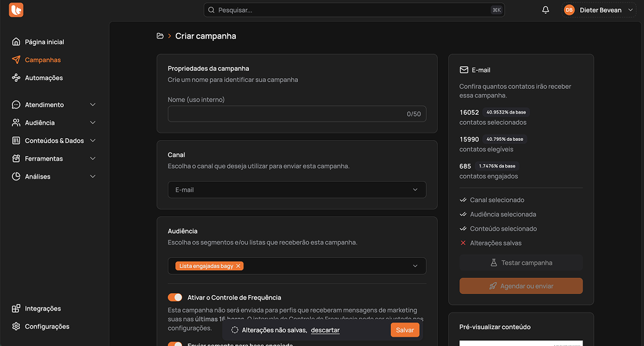Image resolution: width=644 pixels, height=346 pixels.
Task: Click the descartar link
Action: (325, 330)
